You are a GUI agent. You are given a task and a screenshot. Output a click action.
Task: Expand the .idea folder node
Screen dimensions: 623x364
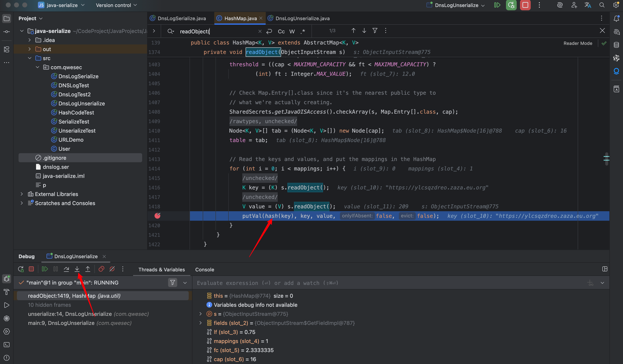click(x=29, y=40)
